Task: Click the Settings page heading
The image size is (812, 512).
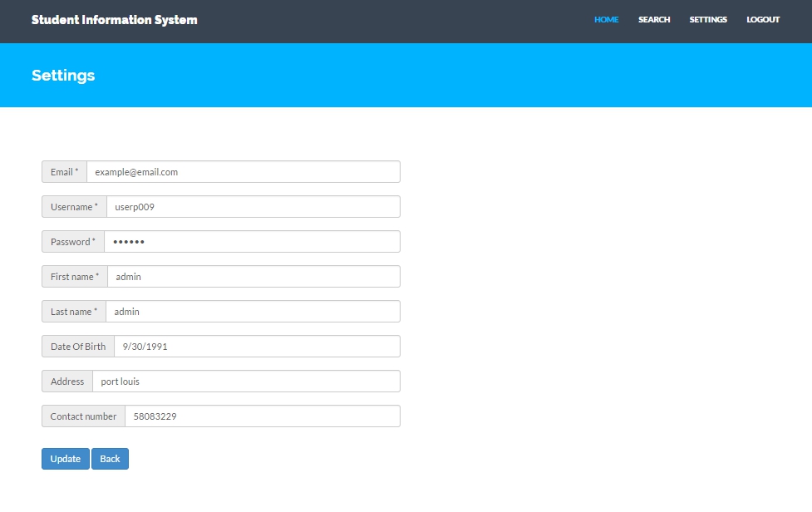Action: (63, 76)
